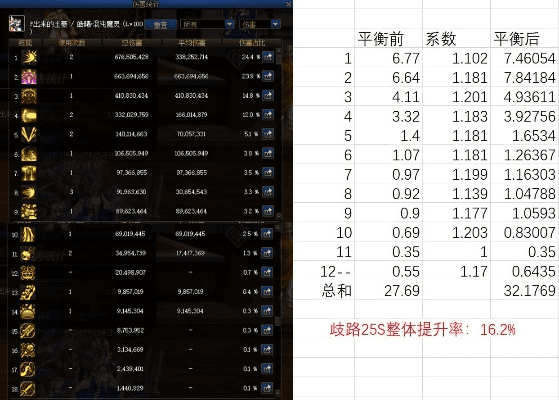Share the 1,440,929 damage row

(267, 388)
